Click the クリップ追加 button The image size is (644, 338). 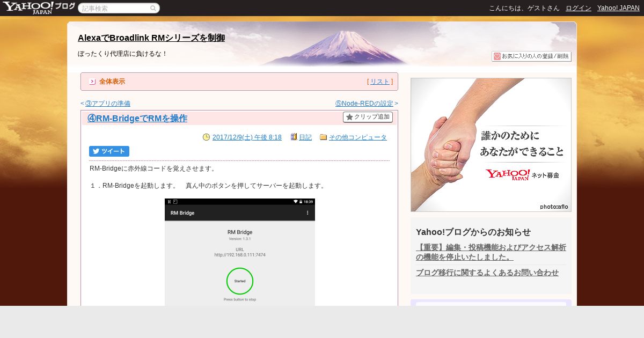[368, 117]
